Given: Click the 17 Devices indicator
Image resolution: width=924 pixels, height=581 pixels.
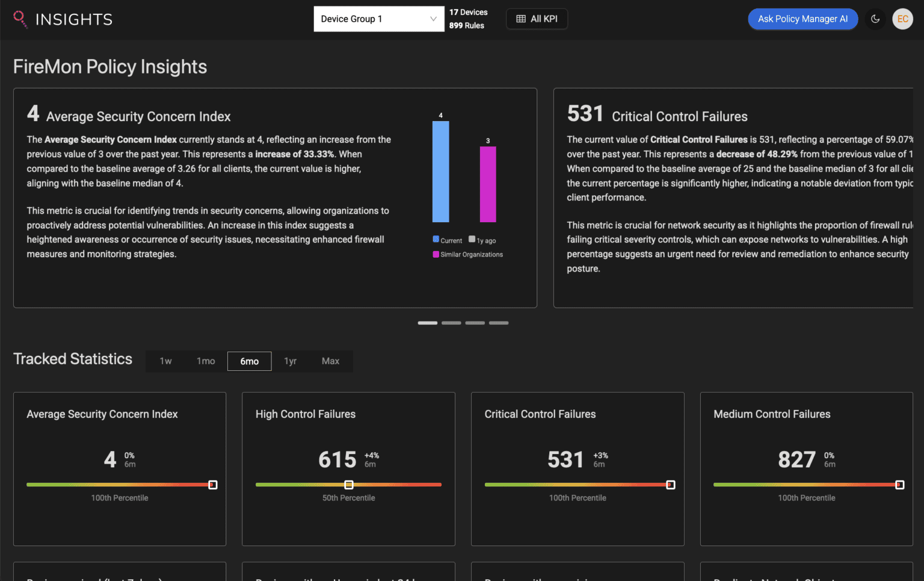Looking at the screenshot, I should point(469,12).
